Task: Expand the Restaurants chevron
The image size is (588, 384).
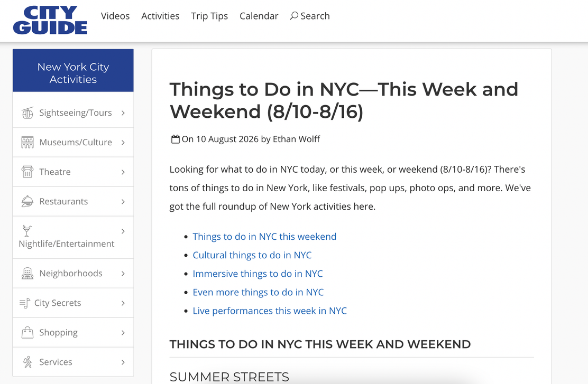Action: [123, 202]
